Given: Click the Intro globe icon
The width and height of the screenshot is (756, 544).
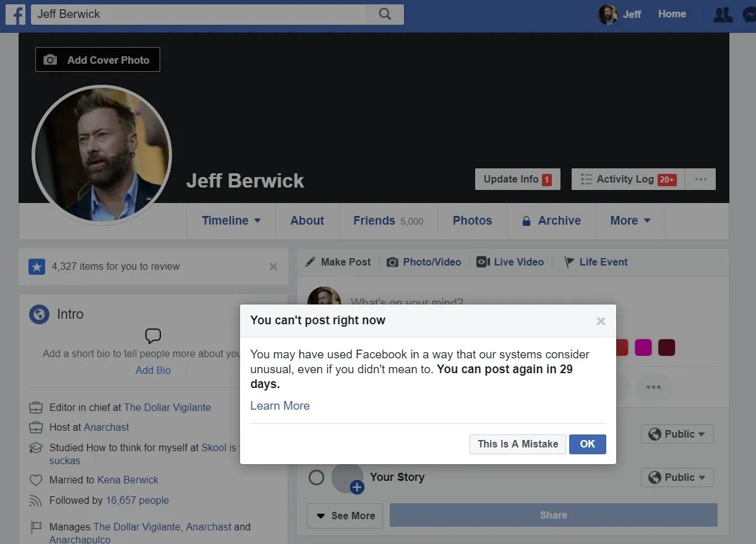Looking at the screenshot, I should click(x=39, y=314).
